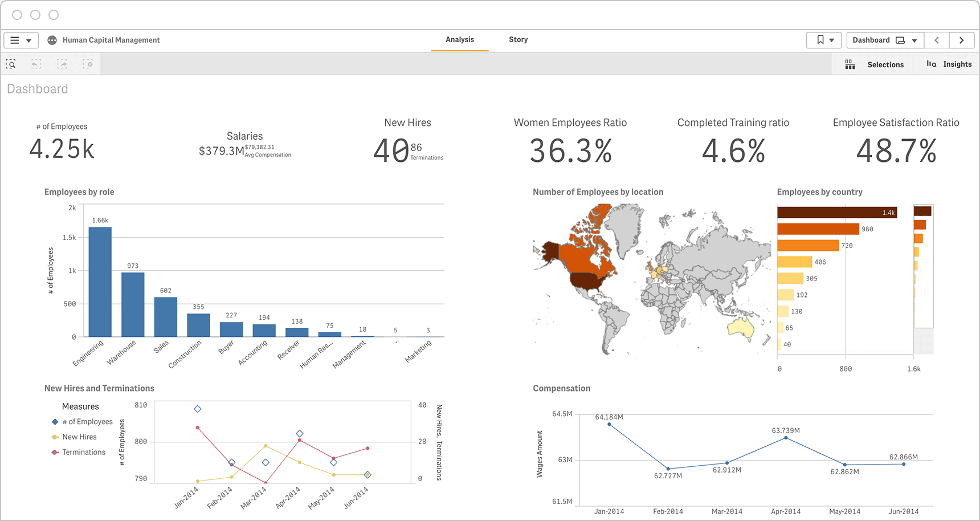
Task: Click the 960 bar in Employees by country
Action: 818,229
